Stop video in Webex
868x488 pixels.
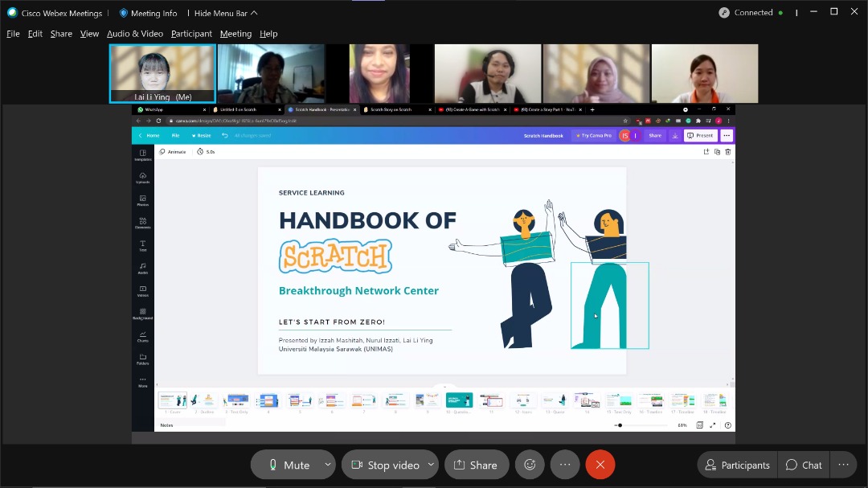click(385, 465)
